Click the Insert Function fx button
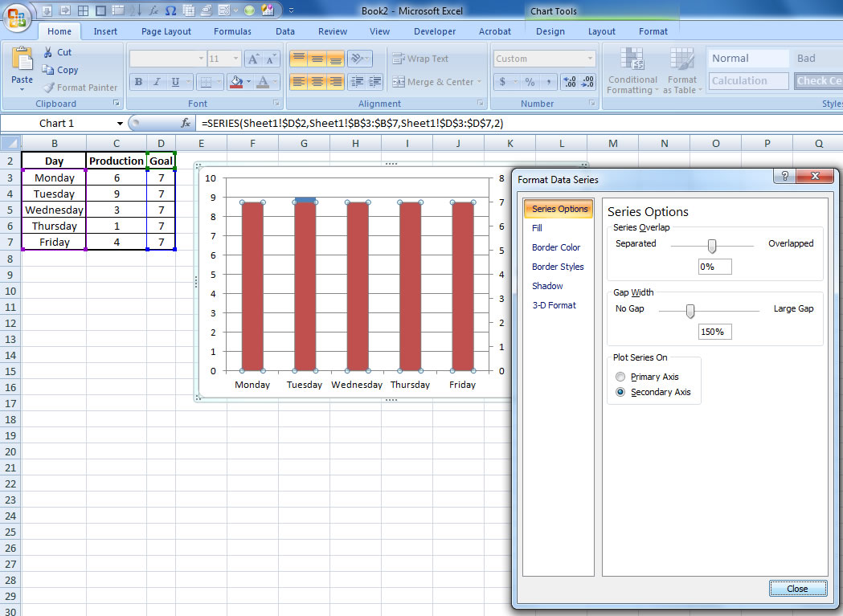The image size is (843, 616). [186, 123]
